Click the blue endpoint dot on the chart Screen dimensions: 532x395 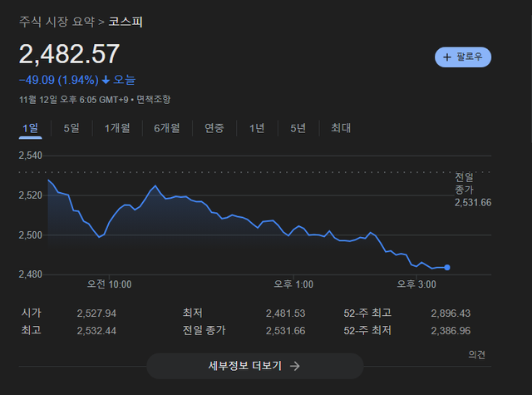click(447, 268)
